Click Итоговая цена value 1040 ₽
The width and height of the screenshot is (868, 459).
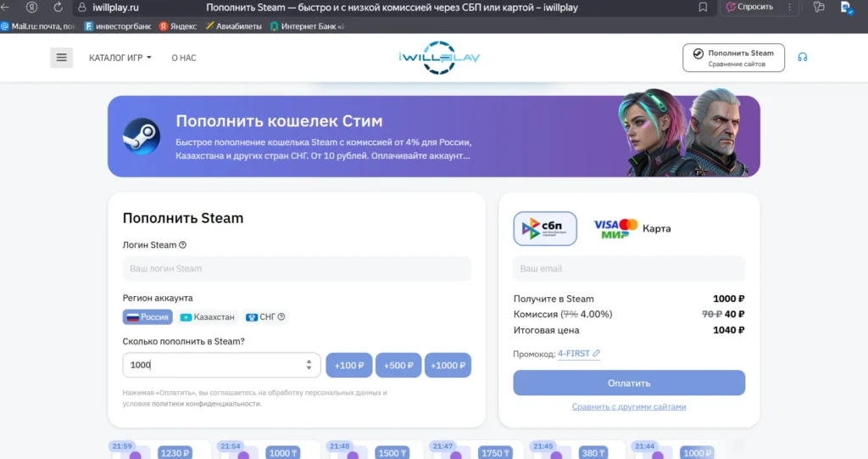coord(728,330)
